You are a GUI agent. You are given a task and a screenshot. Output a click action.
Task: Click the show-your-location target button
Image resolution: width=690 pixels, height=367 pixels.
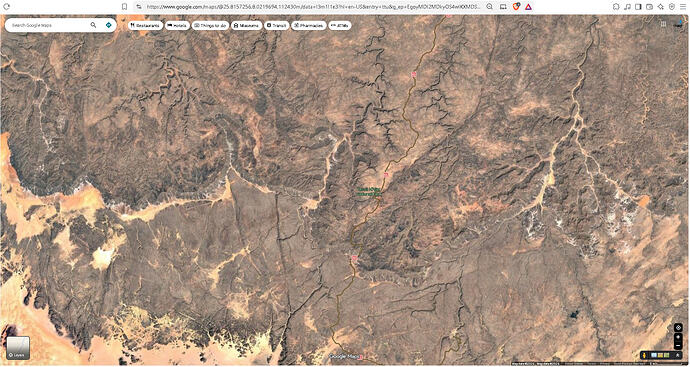click(x=678, y=328)
